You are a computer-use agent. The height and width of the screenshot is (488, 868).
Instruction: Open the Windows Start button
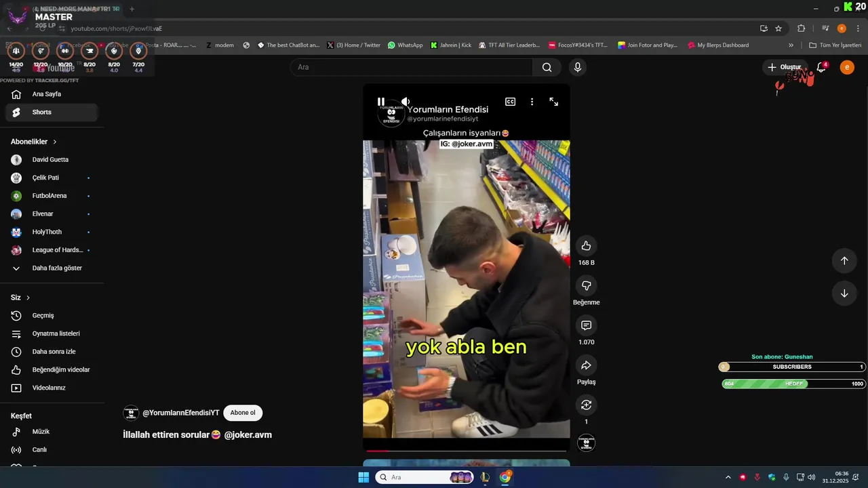pyautogui.click(x=363, y=477)
